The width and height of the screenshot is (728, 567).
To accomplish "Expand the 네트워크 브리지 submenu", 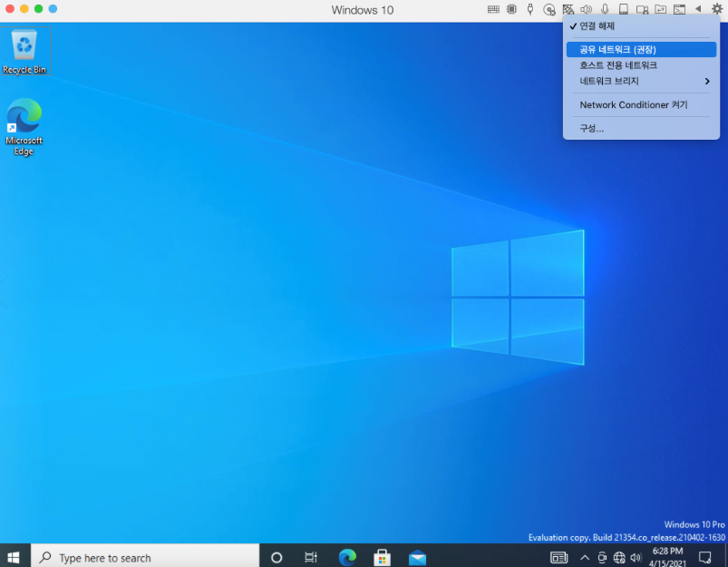I will 641,81.
